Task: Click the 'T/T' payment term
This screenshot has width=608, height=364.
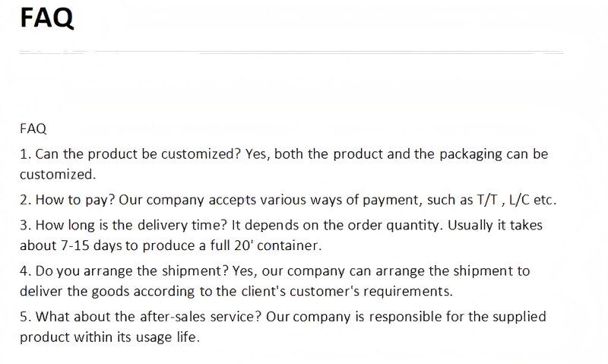Action: 487,200
